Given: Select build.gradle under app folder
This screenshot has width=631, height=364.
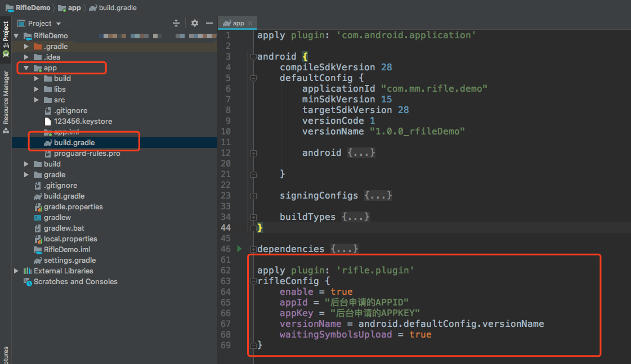Looking at the screenshot, I should pyautogui.click(x=74, y=143).
